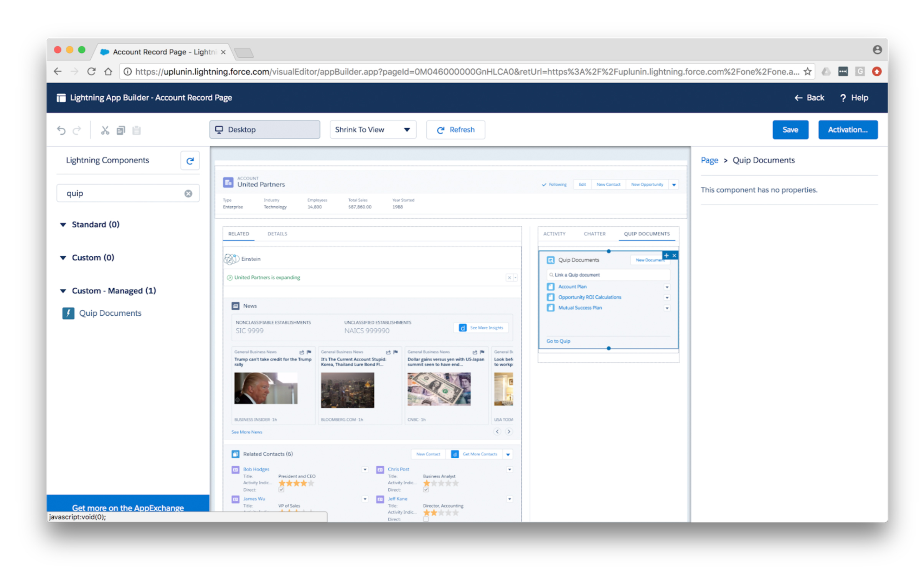Click Get more on the AppExchange
924x573 pixels.
click(128, 508)
